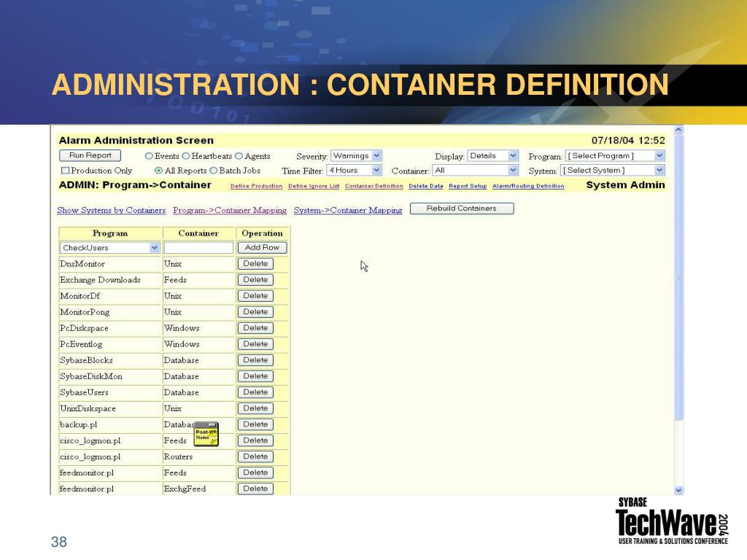This screenshot has height=560, width=747.
Task: Open the Severity dropdown showing Warnings
Action: tap(356, 156)
